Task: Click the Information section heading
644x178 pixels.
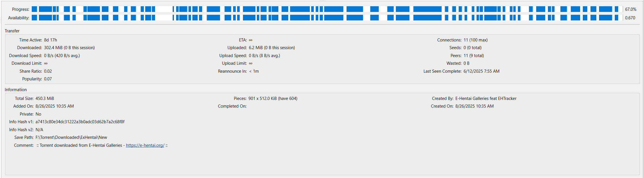Action: coord(16,90)
